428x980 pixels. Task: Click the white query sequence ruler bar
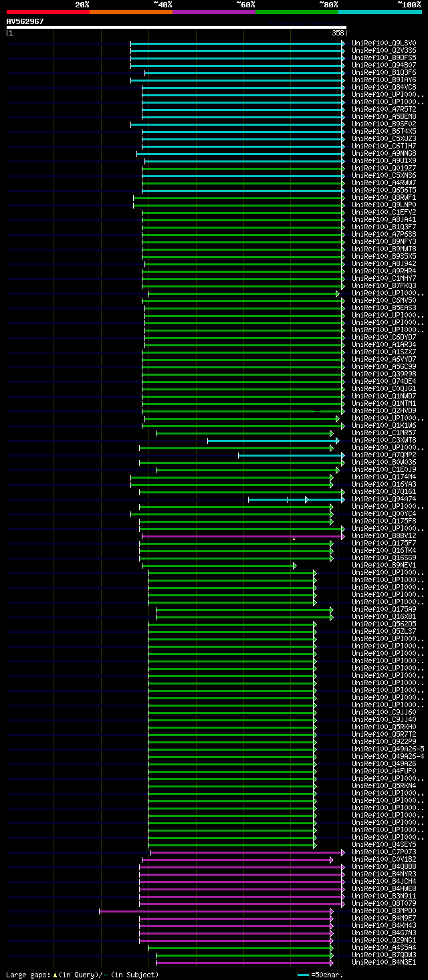[177, 27]
